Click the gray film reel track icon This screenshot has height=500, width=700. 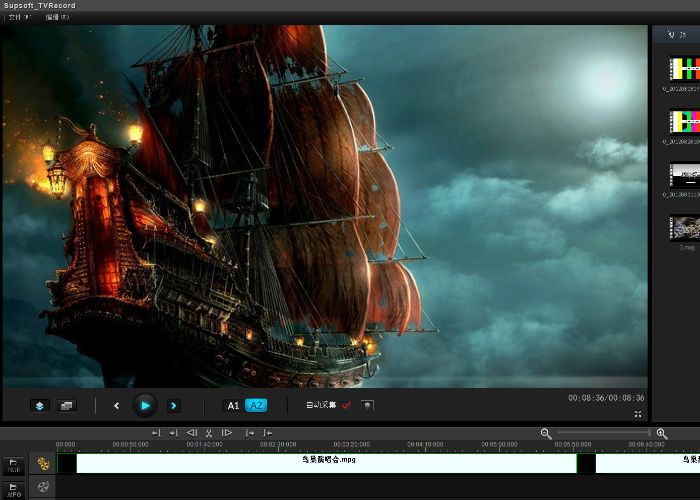pyautogui.click(x=43, y=487)
